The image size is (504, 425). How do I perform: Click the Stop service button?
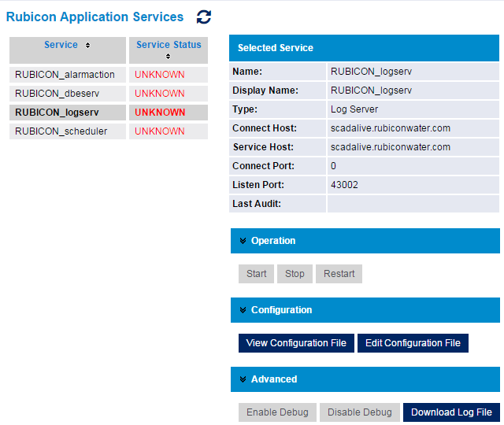[x=295, y=274]
